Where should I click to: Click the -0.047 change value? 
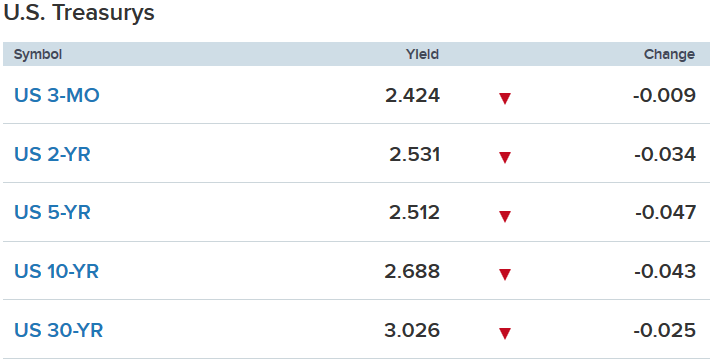click(665, 213)
